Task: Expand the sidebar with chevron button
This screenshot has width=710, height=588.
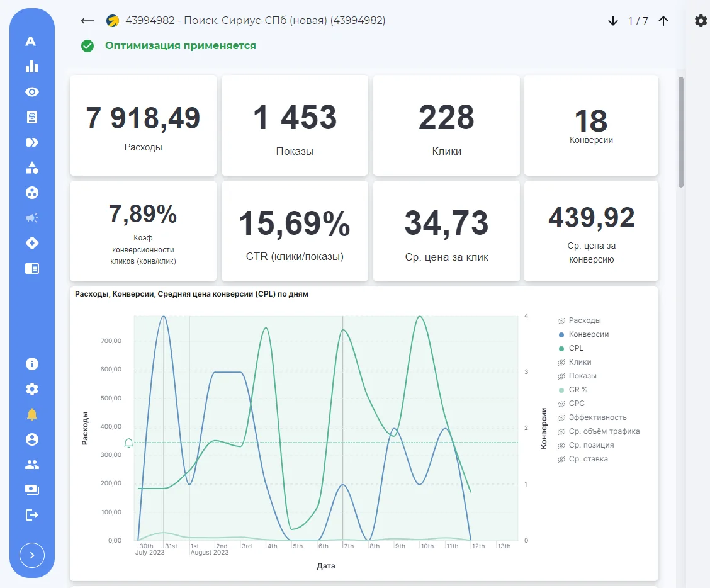Action: tap(31, 555)
